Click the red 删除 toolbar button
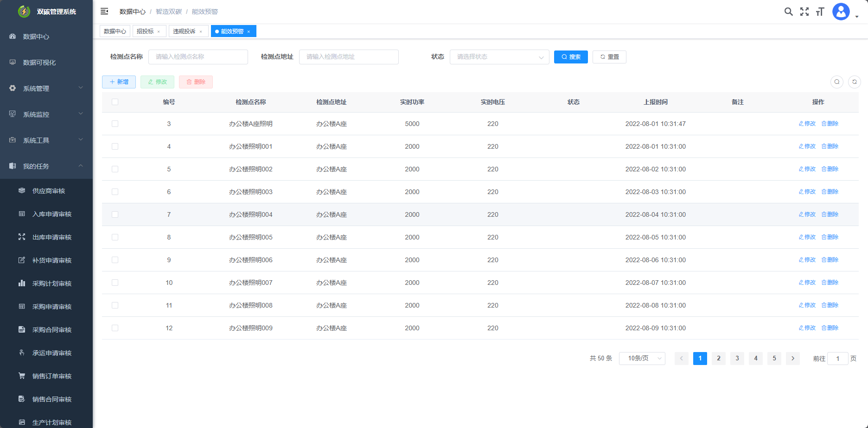This screenshot has height=428, width=868. (196, 82)
